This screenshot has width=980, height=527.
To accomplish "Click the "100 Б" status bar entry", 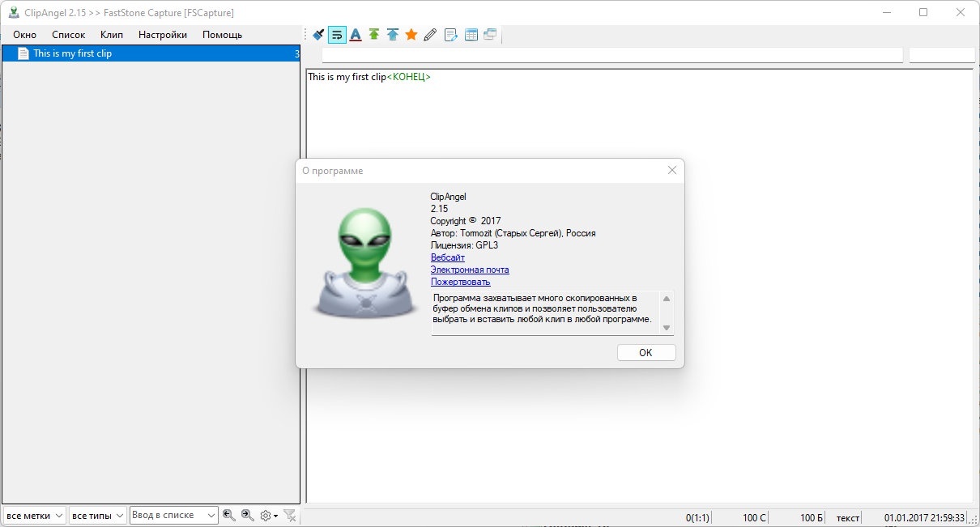I will 812,517.
